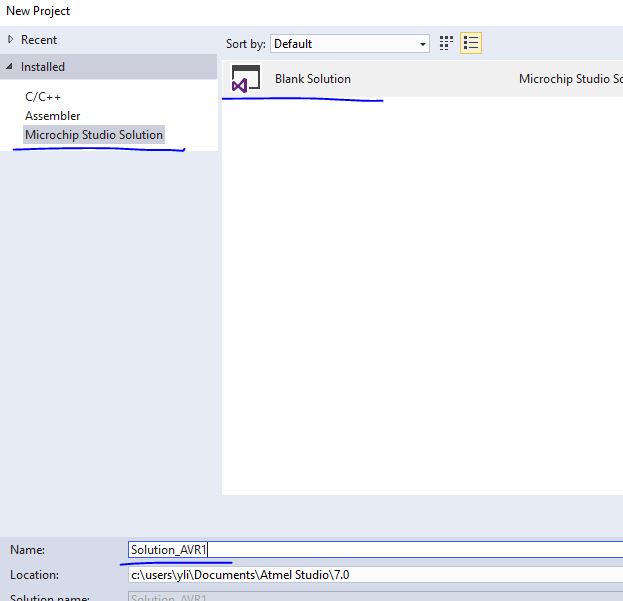
Task: Click the Blank Solution template icon
Action: [246, 79]
